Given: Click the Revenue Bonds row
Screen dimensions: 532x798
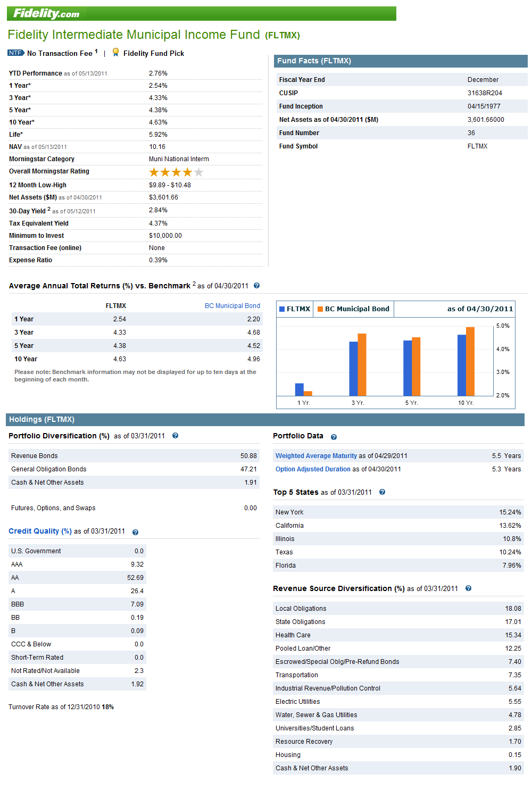Looking at the screenshot, I should 134,456.
